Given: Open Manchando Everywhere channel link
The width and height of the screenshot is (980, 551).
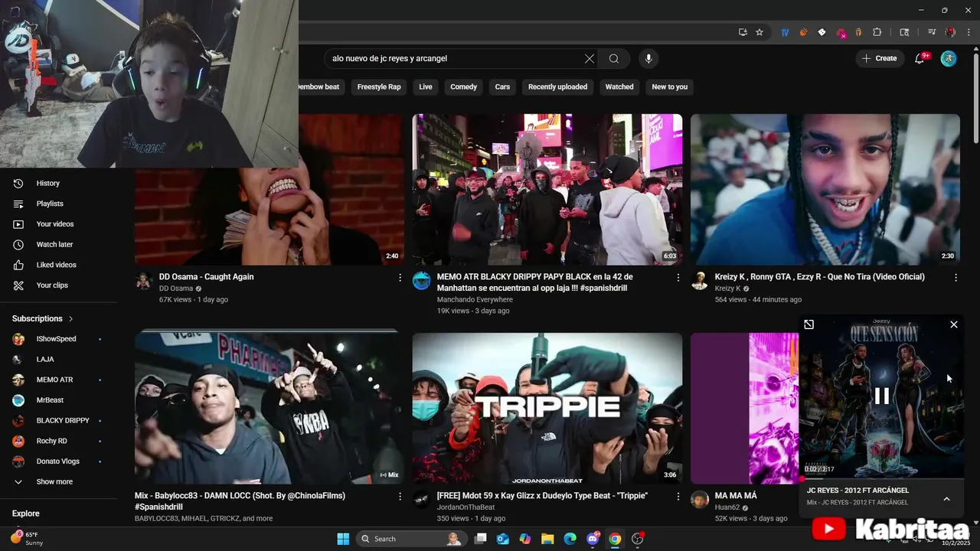Looking at the screenshot, I should [x=475, y=300].
